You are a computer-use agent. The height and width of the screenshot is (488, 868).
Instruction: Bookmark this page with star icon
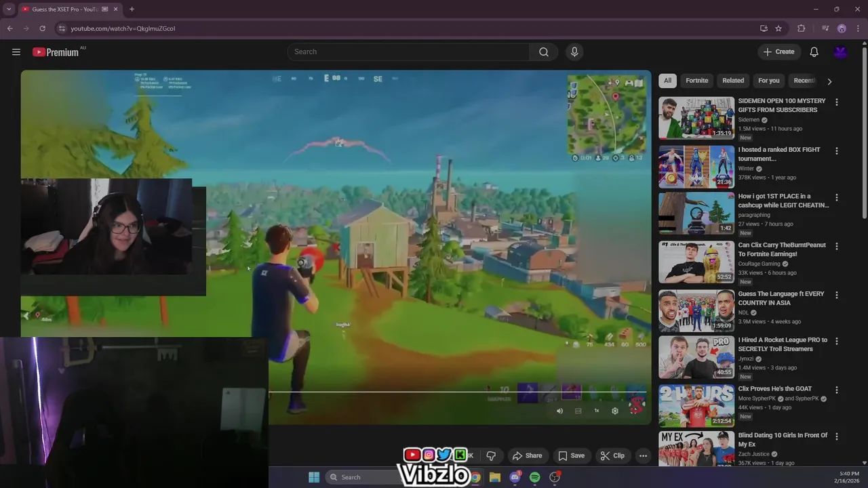click(x=778, y=28)
